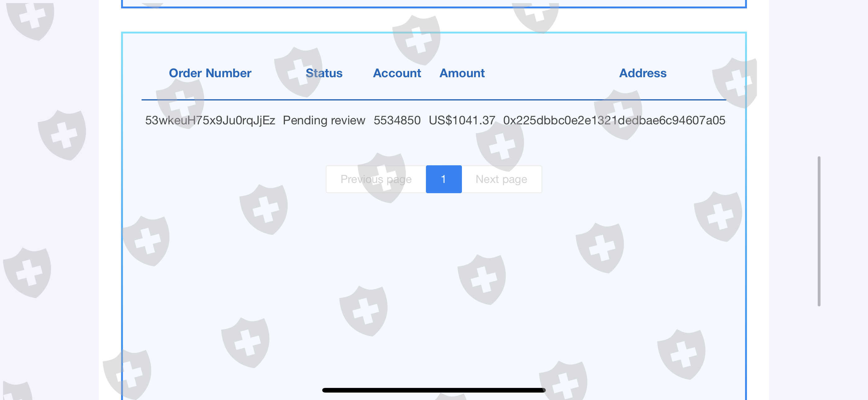Viewport: 868px width, 400px height.
Task: Click the shield watermark icon below Amount
Action: (x=500, y=146)
